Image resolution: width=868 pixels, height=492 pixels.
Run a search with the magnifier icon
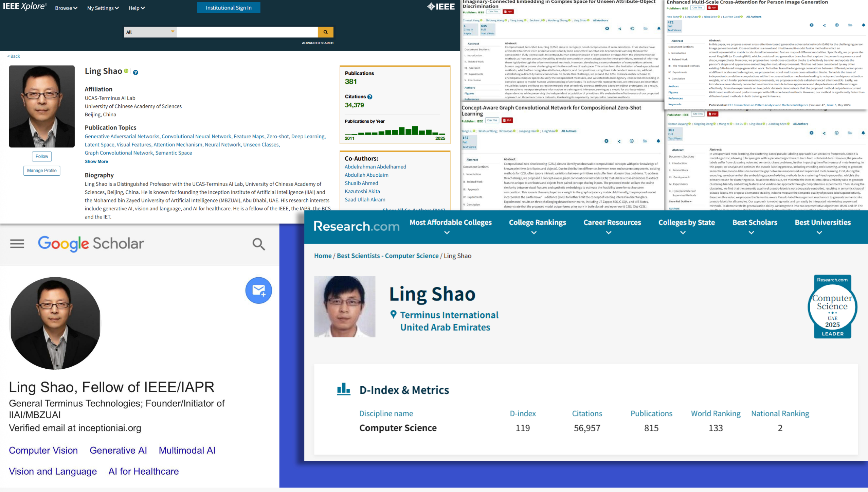click(325, 32)
